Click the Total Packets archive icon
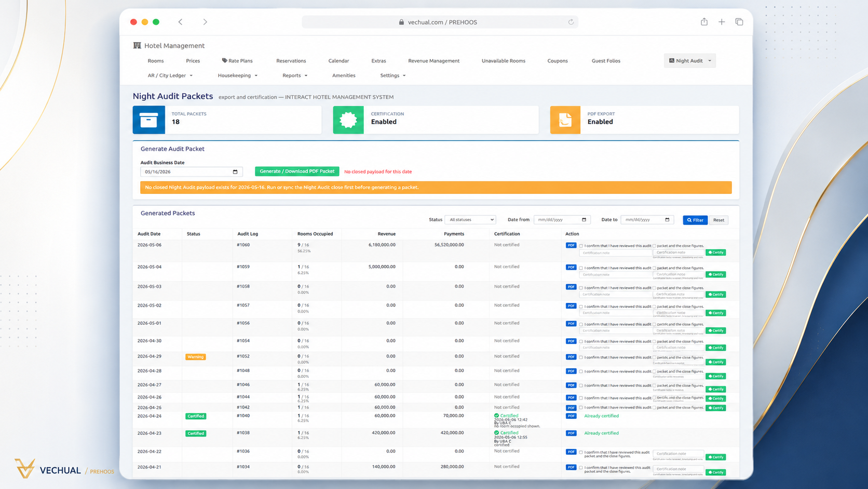868x489 pixels. pyautogui.click(x=148, y=120)
